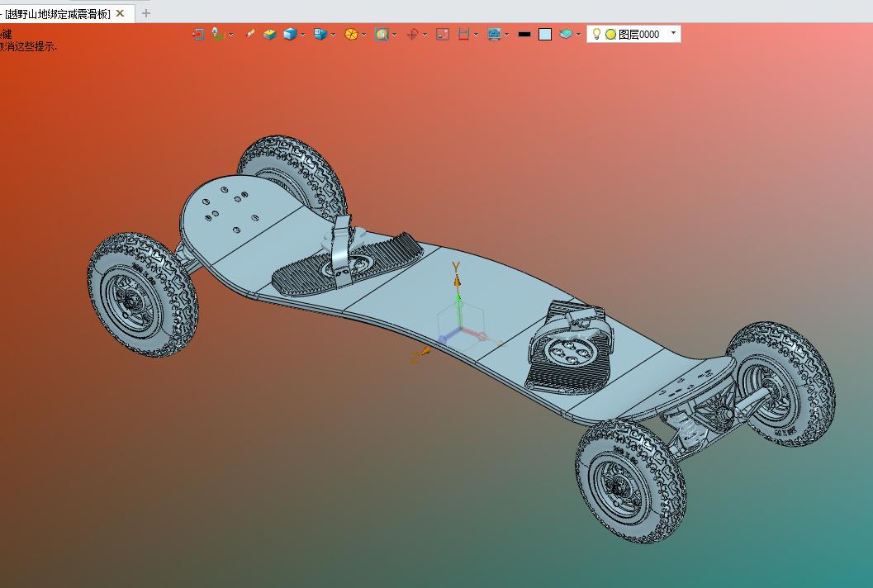873x588 pixels.
Task: Click the red square view window icon
Action: click(443, 35)
